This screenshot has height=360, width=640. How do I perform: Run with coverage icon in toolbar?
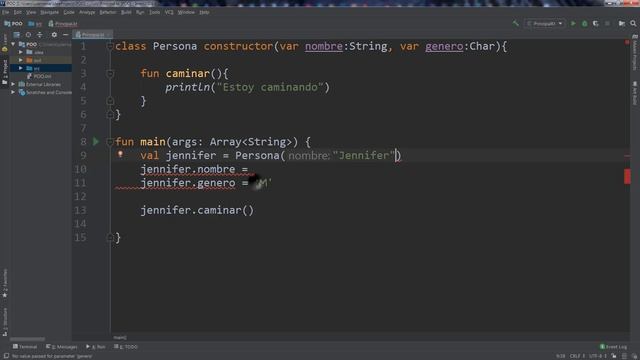pos(596,24)
